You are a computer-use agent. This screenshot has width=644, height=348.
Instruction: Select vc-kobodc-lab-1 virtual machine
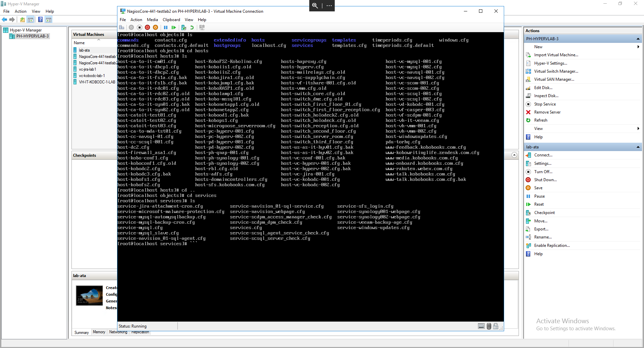point(92,76)
